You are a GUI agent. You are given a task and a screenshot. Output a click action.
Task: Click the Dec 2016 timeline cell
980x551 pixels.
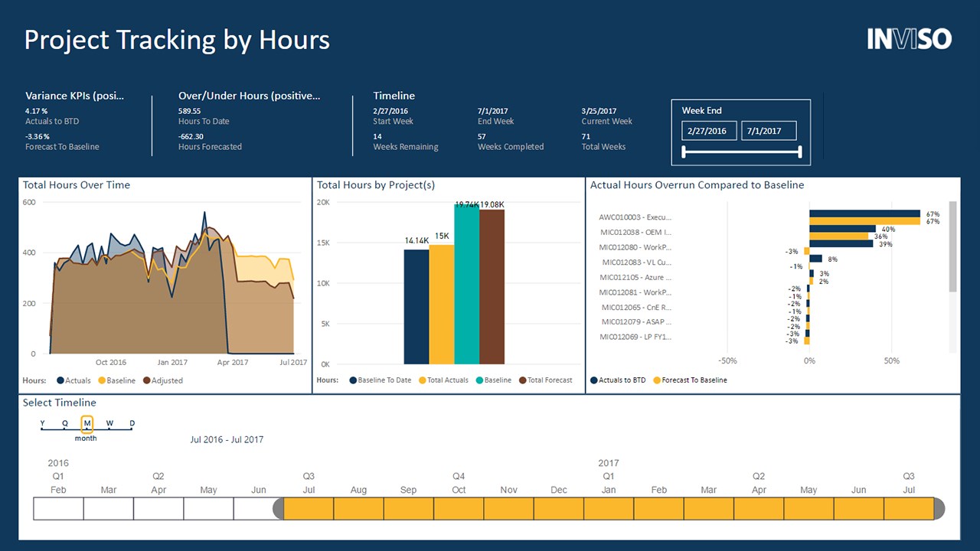pyautogui.click(x=559, y=508)
